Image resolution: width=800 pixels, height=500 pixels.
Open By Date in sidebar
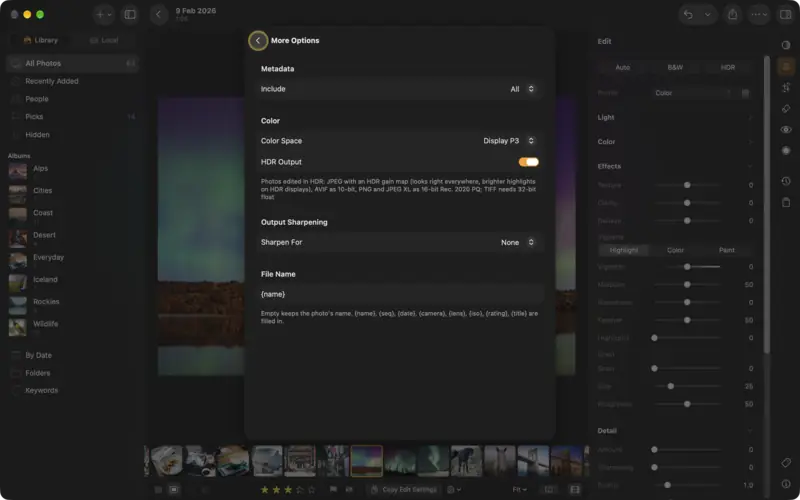pyautogui.click(x=72, y=355)
